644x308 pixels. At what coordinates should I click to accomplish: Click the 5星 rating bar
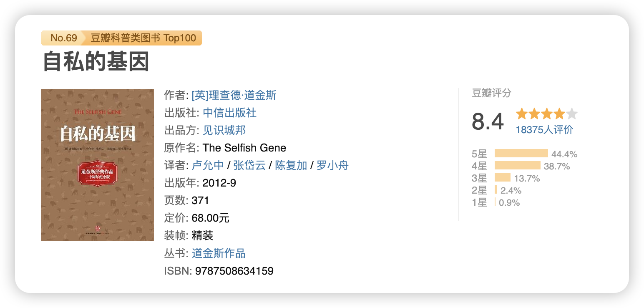521,154
